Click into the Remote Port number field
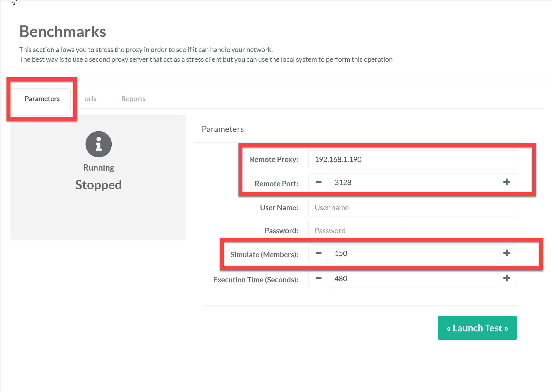The image size is (552, 392). (412, 182)
